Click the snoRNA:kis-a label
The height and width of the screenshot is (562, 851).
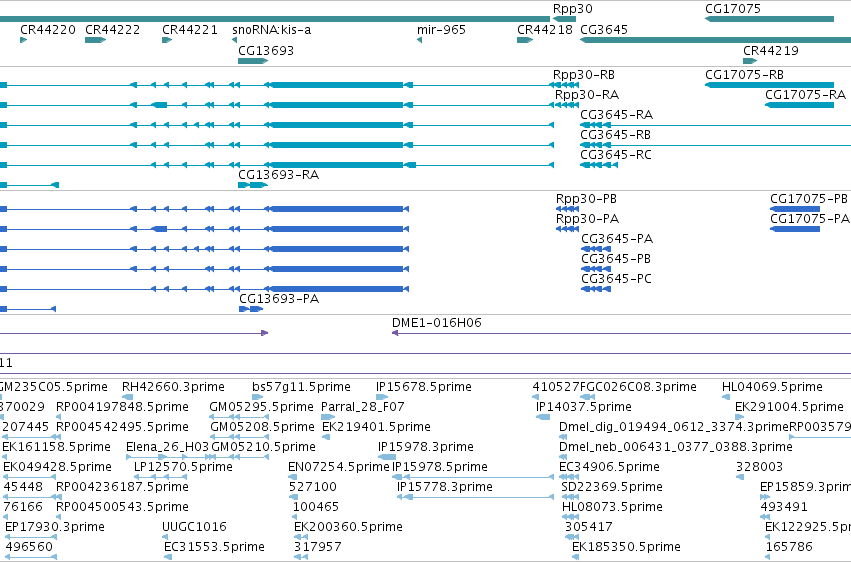click(271, 30)
